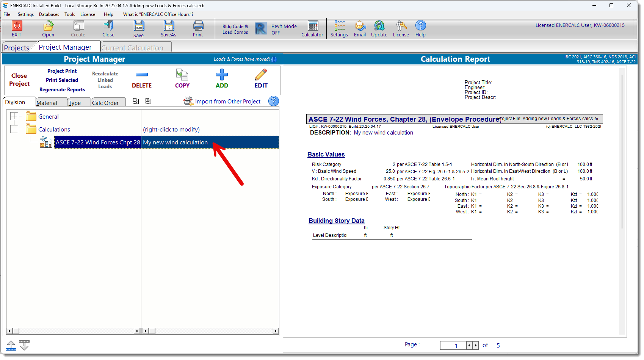Click description pane right scroll arrow
The width and height of the screenshot is (644, 360).
click(x=276, y=331)
